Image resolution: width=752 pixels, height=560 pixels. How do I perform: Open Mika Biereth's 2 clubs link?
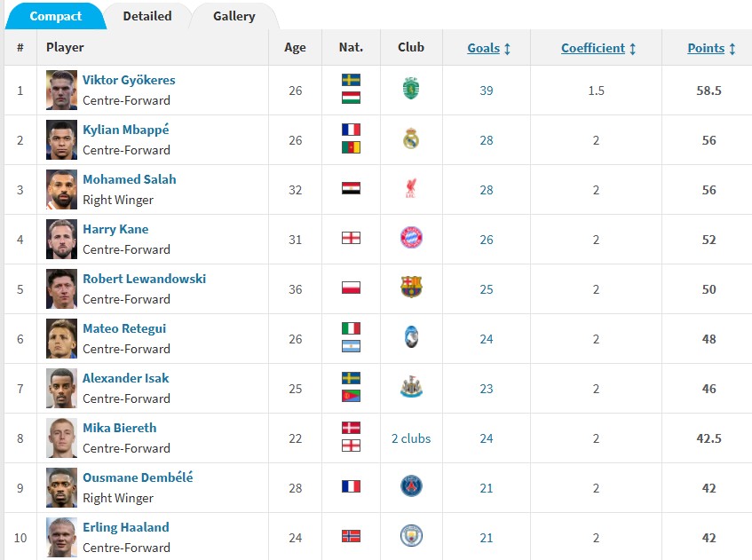(411, 438)
